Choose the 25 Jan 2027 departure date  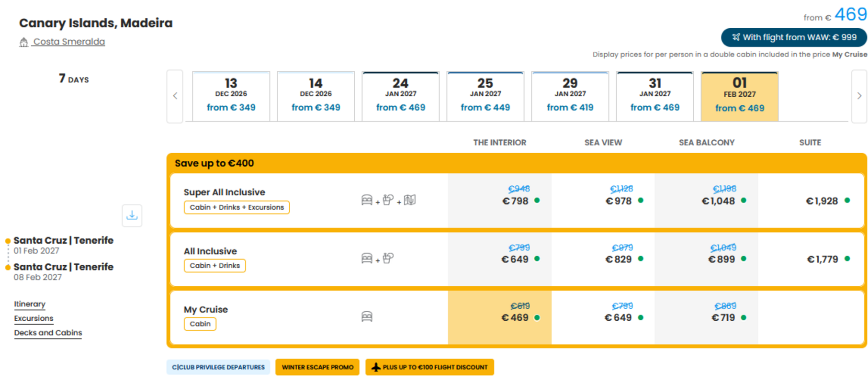click(x=485, y=96)
